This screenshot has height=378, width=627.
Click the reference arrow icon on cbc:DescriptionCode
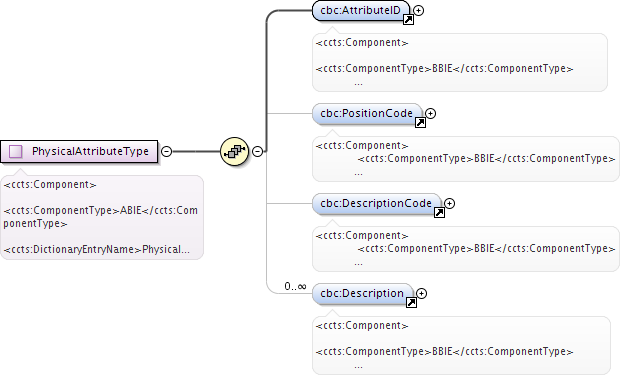tap(439, 213)
